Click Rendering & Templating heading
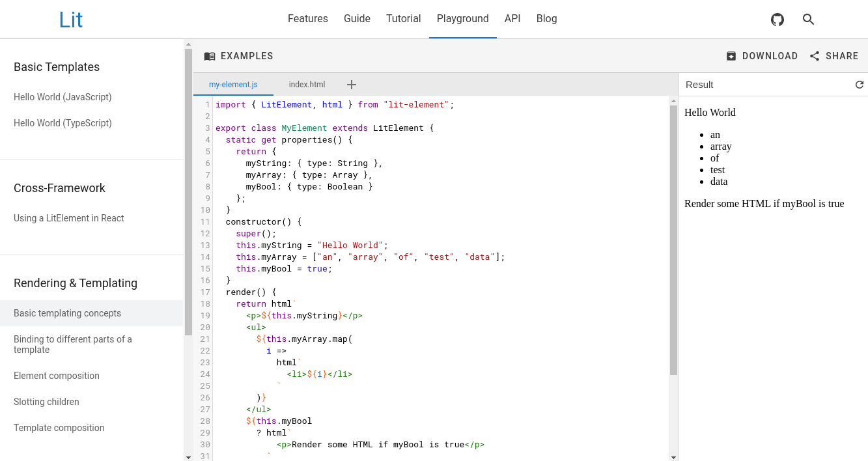This screenshot has width=868, height=461. pyautogui.click(x=76, y=283)
